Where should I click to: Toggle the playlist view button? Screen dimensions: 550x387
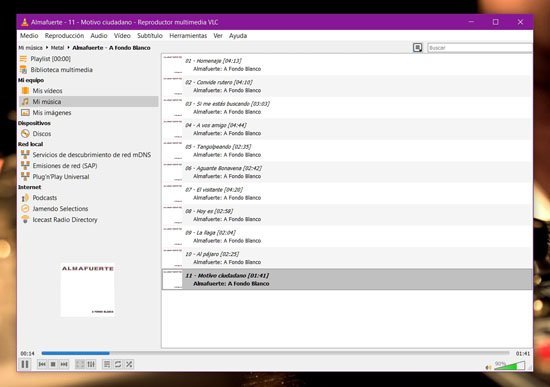(x=107, y=364)
